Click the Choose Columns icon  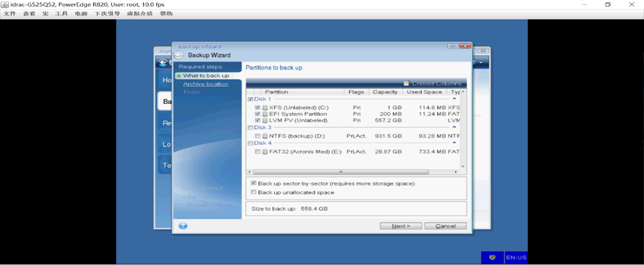pyautogui.click(x=407, y=83)
